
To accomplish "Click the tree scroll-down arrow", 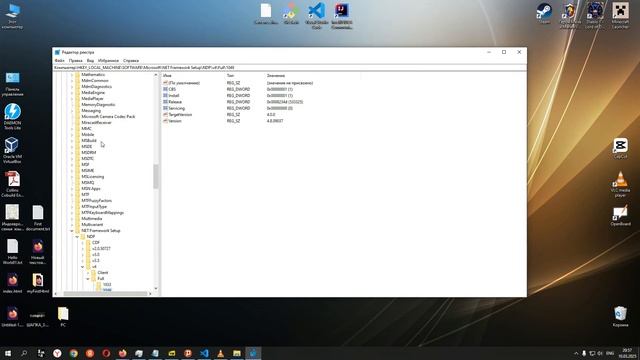I will pyautogui.click(x=156, y=289).
